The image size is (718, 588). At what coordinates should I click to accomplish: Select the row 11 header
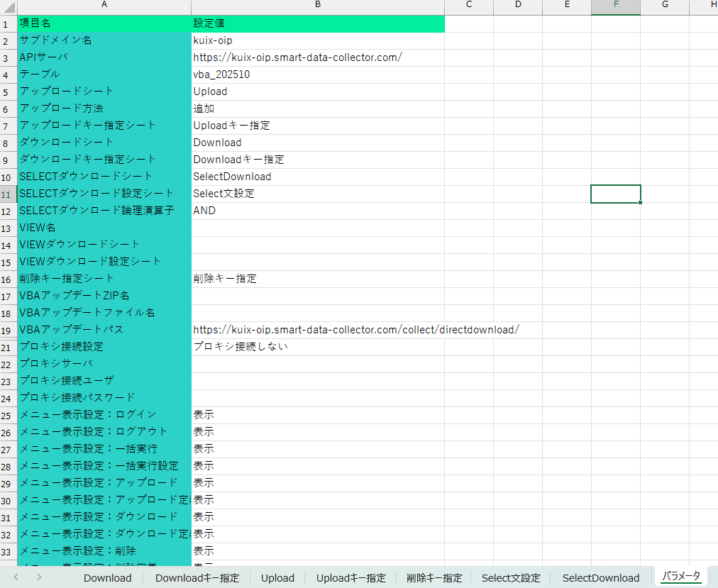[x=8, y=194]
